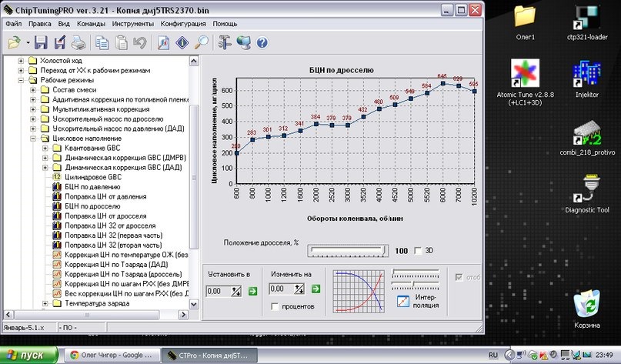Expand the 'Квантование GBC' folder

click(x=45, y=148)
